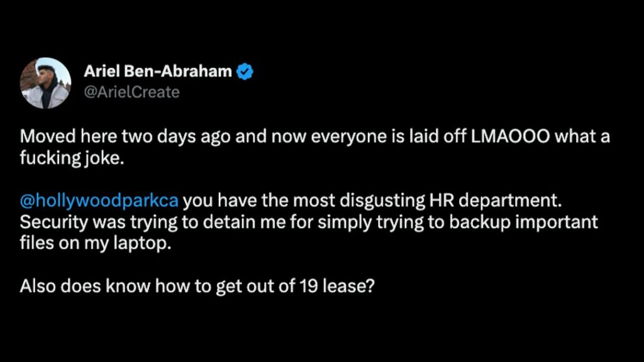Click the line "files on my laptop."
The height and width of the screenshot is (362, 644).
click(x=95, y=243)
